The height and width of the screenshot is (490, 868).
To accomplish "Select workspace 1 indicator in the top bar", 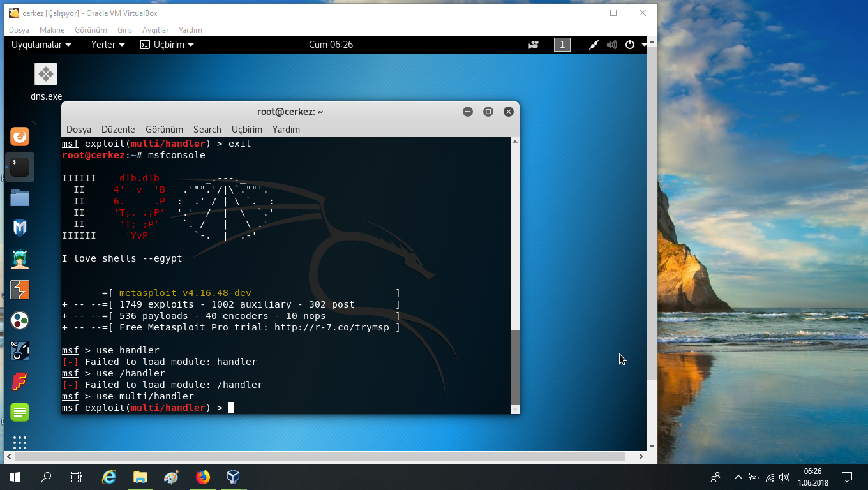I will (x=562, y=45).
